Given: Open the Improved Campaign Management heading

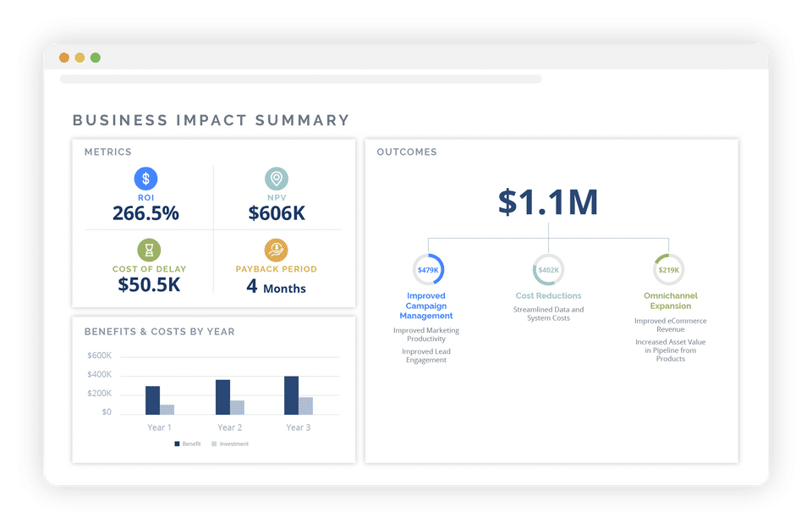Looking at the screenshot, I should tap(426, 306).
